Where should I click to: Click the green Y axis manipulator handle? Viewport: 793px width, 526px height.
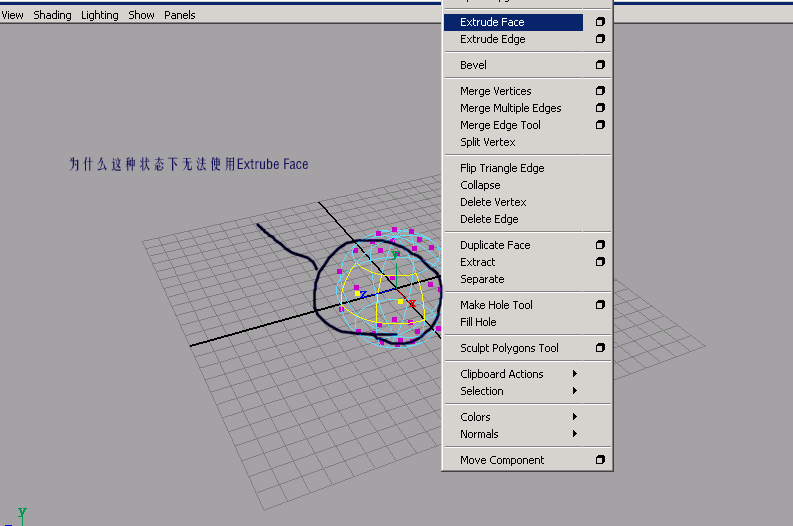coord(395,254)
